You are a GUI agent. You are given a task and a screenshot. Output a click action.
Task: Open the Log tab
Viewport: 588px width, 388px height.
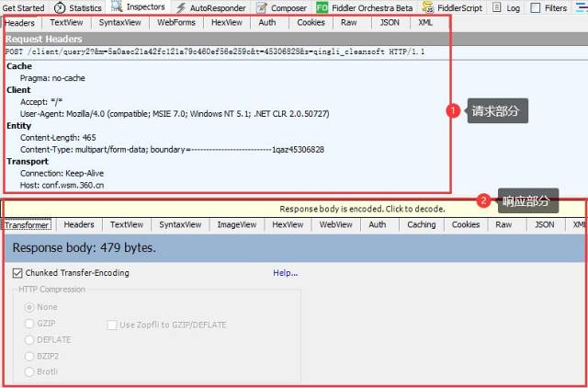point(513,8)
